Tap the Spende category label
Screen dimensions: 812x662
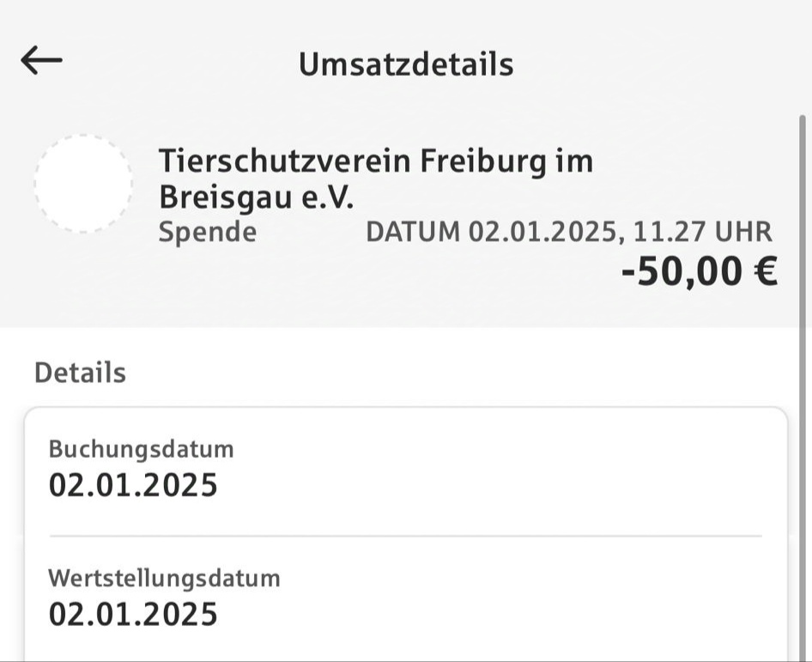click(208, 232)
